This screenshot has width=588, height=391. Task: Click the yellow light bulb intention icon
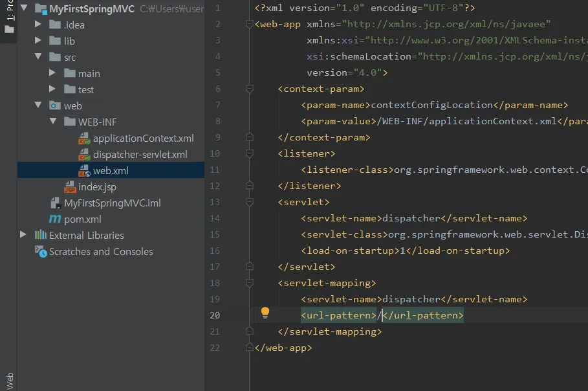[x=265, y=313]
